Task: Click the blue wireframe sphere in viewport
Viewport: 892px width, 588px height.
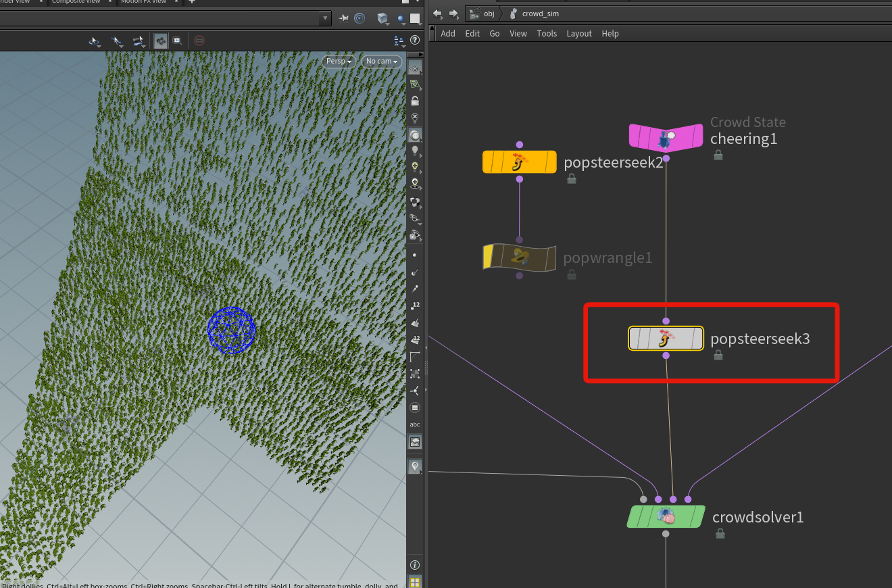Action: click(x=232, y=330)
